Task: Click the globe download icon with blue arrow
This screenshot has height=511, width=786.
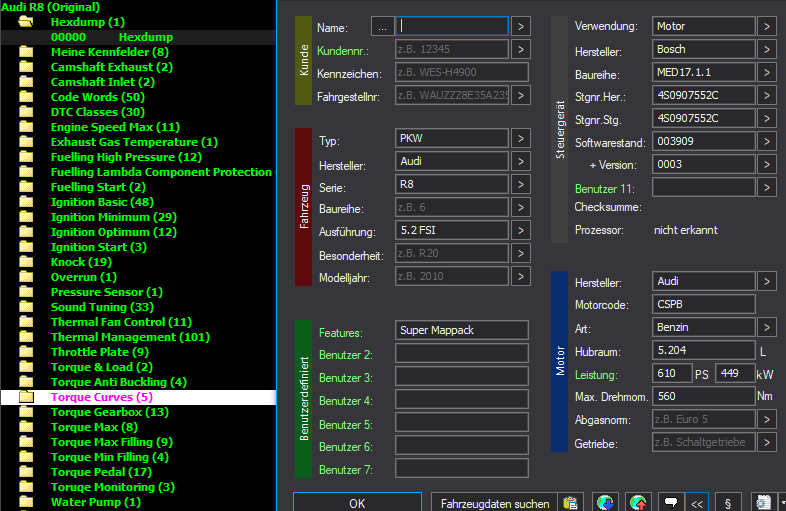Action: point(605,502)
